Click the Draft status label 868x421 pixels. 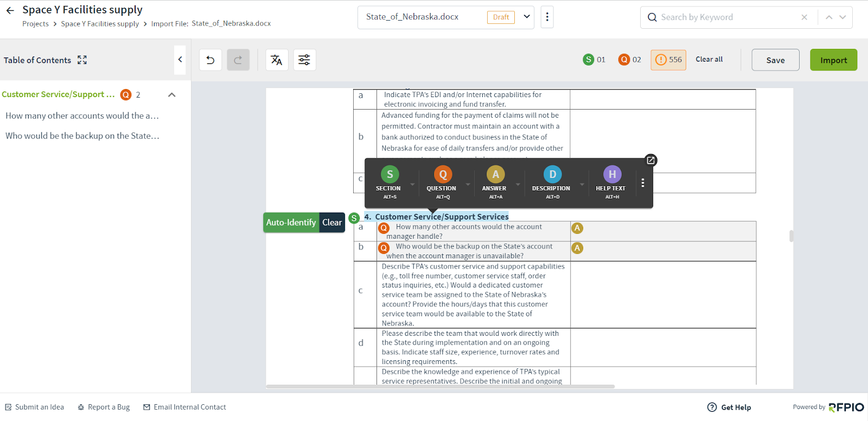point(501,17)
